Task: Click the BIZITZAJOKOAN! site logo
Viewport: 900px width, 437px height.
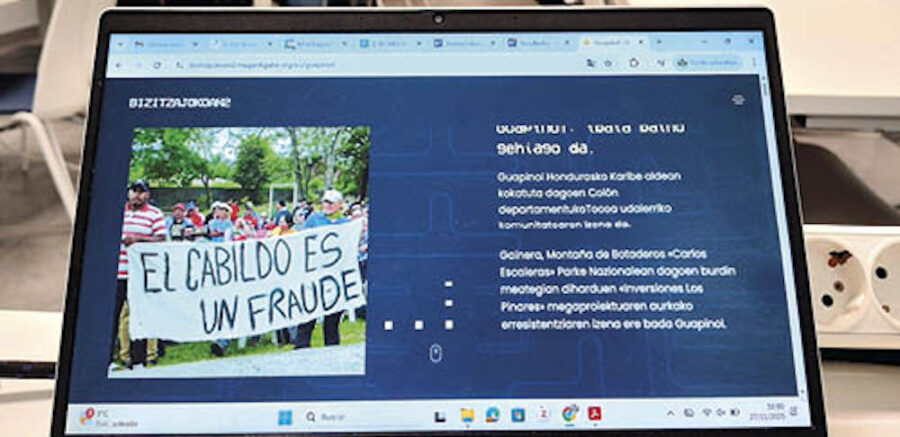Action: (x=180, y=102)
